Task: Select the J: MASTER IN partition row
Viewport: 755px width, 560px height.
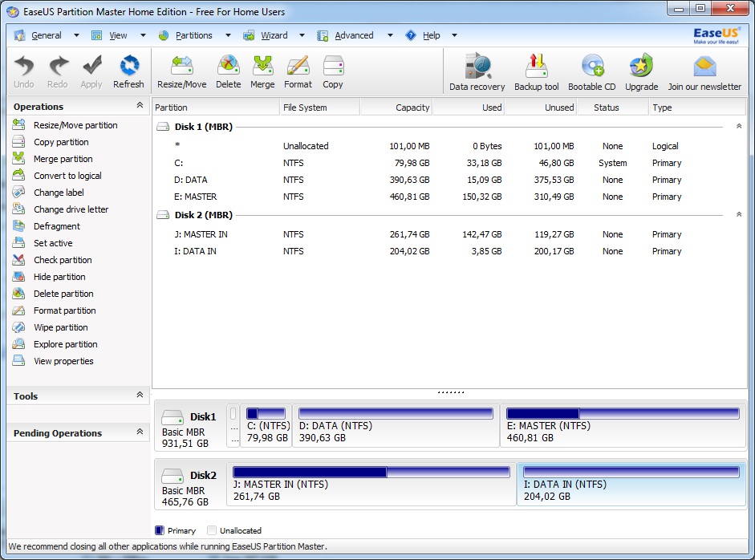Action: click(448, 234)
